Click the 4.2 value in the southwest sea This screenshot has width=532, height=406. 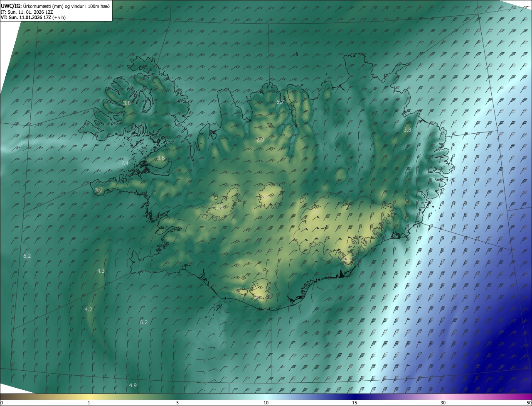89,309
